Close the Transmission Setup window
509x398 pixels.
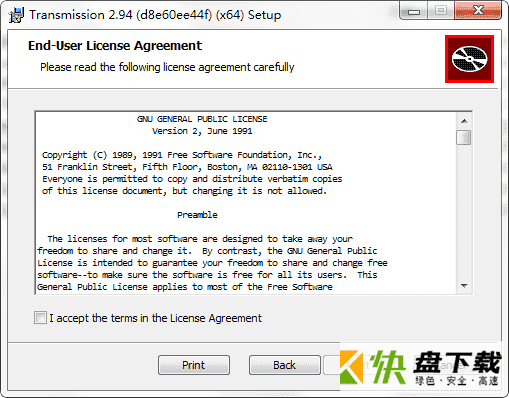coord(478,11)
